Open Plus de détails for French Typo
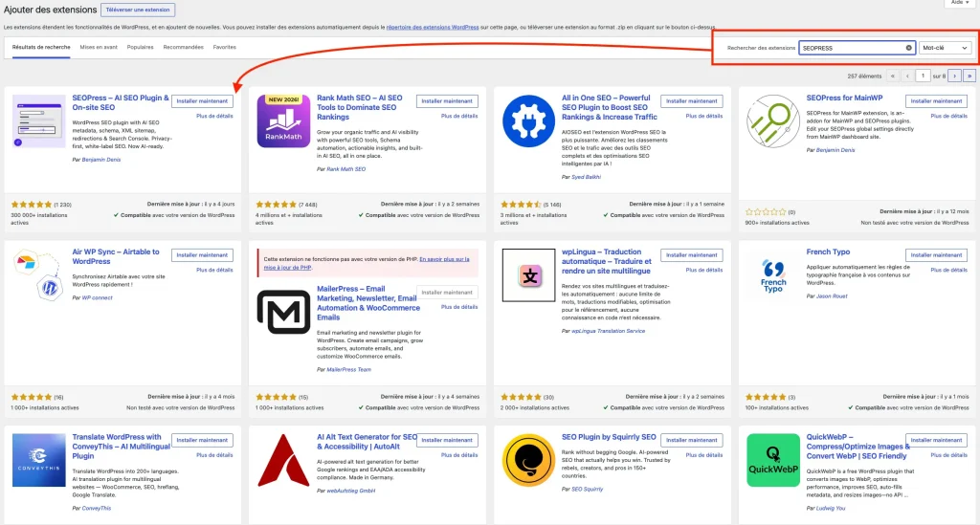 tap(948, 271)
